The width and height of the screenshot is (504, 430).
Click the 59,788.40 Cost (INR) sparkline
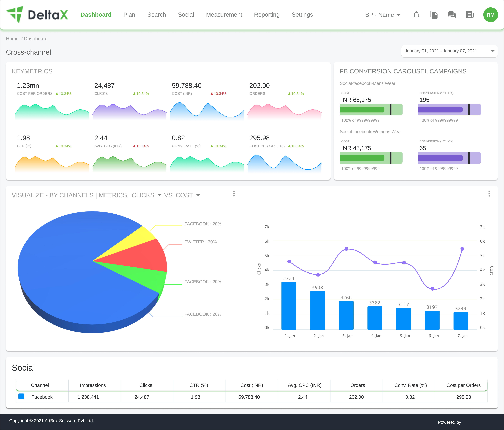point(207,111)
